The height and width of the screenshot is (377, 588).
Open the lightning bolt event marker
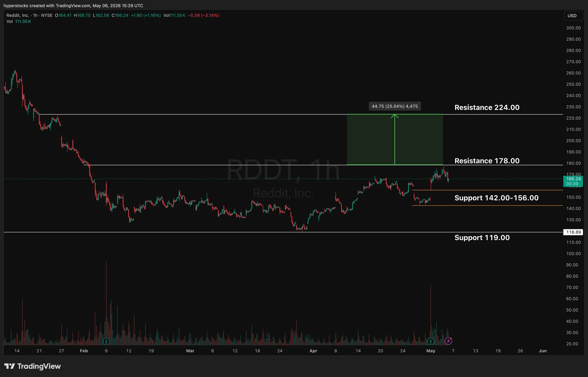pos(448,341)
